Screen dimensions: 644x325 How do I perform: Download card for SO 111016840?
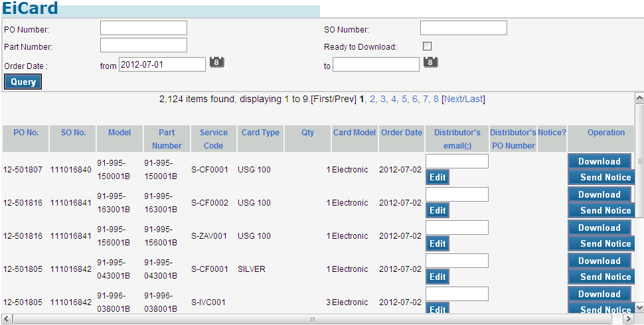pos(599,161)
